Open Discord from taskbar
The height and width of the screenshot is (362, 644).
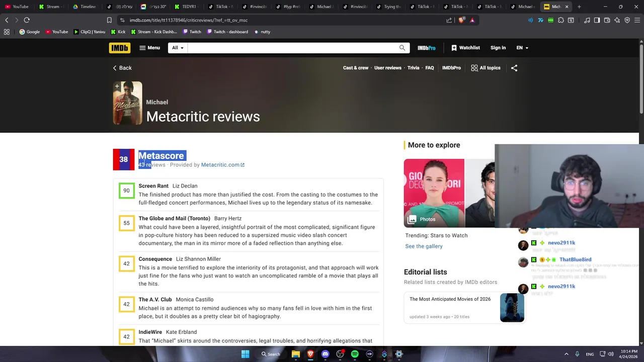point(325,354)
